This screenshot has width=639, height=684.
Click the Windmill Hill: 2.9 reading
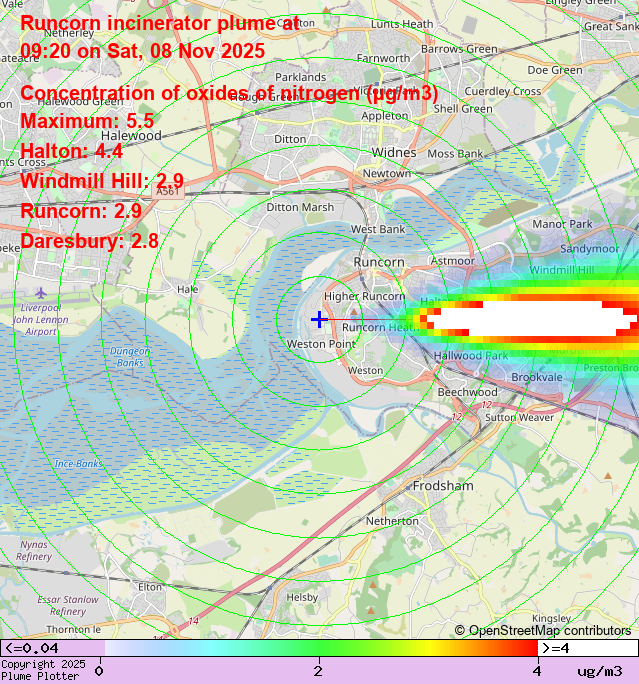(x=101, y=181)
